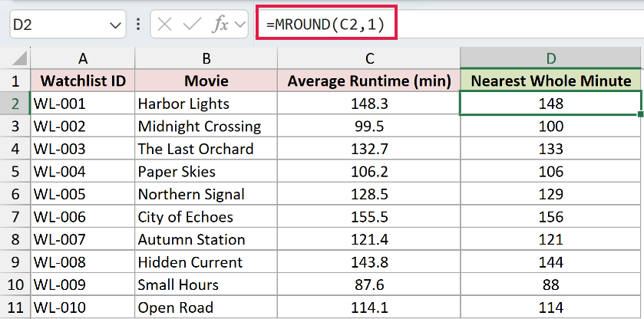The width and height of the screenshot is (644, 319).
Task: Select the City of Echoes cell
Action: coord(206,216)
